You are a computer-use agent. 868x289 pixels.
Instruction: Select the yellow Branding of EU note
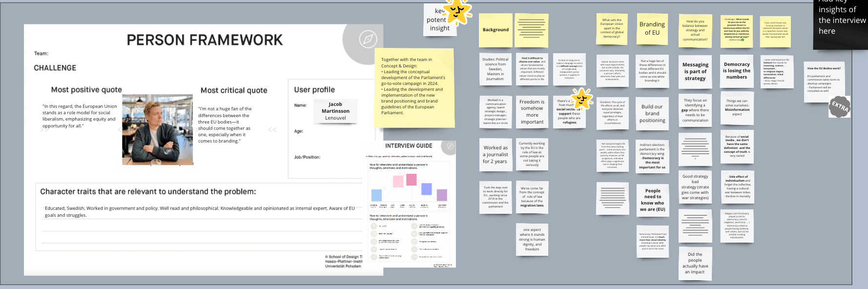pyautogui.click(x=652, y=29)
